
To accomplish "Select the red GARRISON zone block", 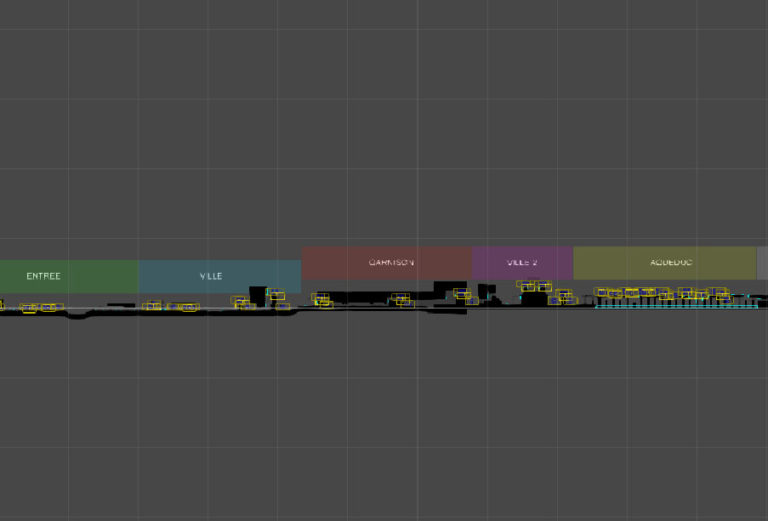I will (x=387, y=263).
